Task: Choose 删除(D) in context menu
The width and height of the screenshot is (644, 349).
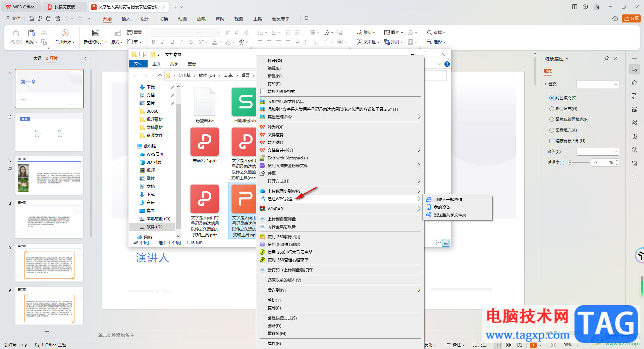Action: 338,326
